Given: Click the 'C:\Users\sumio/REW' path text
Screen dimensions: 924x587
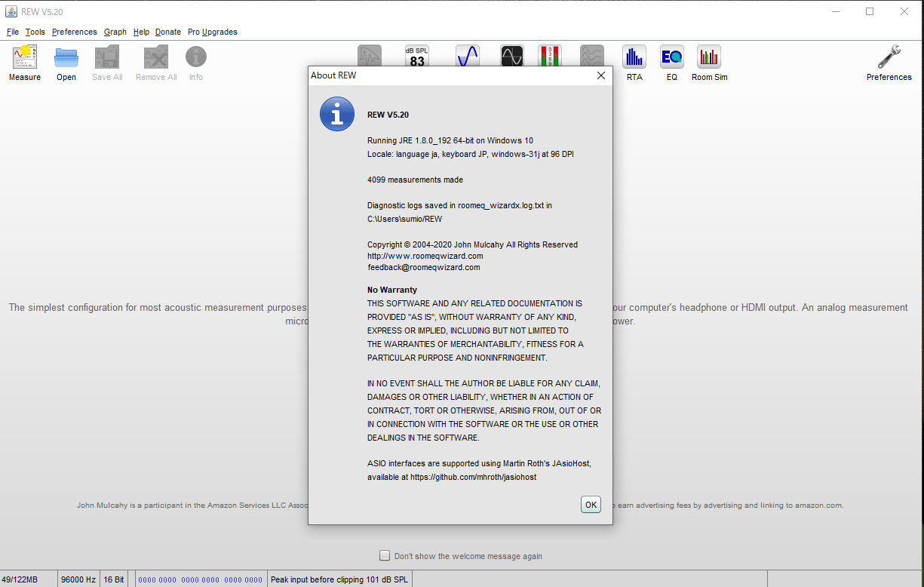Looking at the screenshot, I should pos(405,219).
